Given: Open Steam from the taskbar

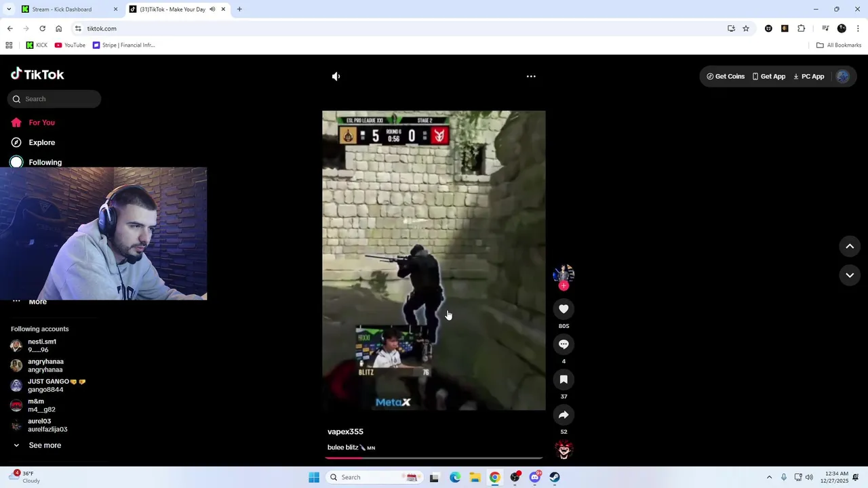Looking at the screenshot, I should pyautogui.click(x=555, y=477).
